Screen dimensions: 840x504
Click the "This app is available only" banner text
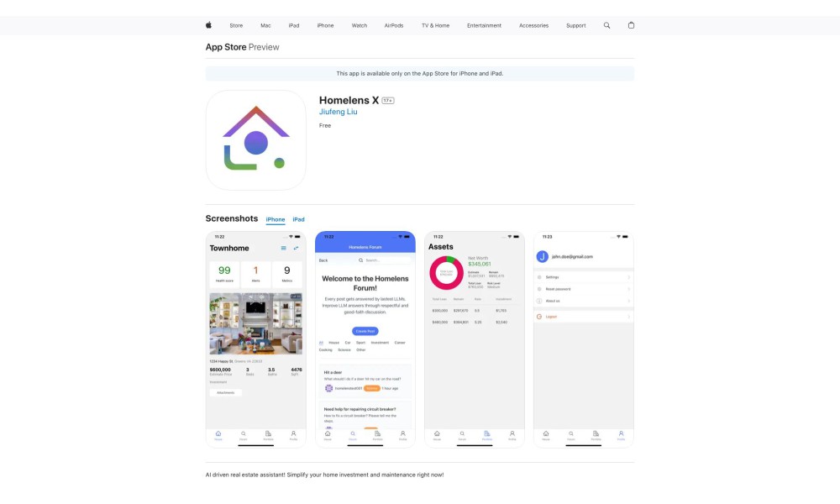(420, 74)
